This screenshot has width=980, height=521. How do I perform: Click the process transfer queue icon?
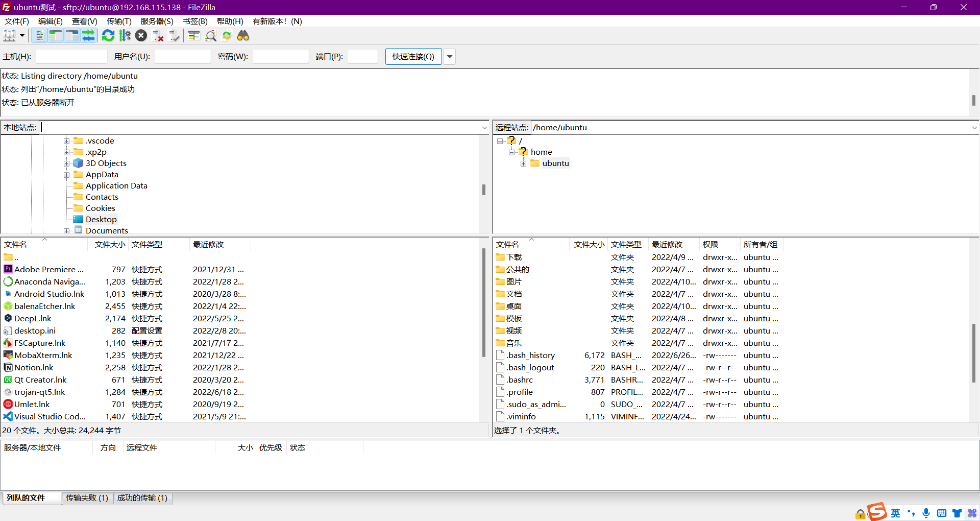tap(125, 36)
